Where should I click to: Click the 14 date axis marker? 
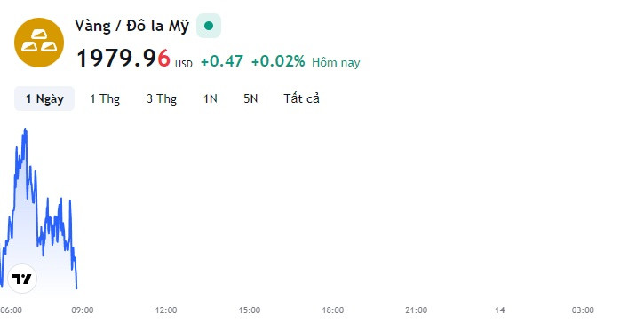(x=499, y=310)
